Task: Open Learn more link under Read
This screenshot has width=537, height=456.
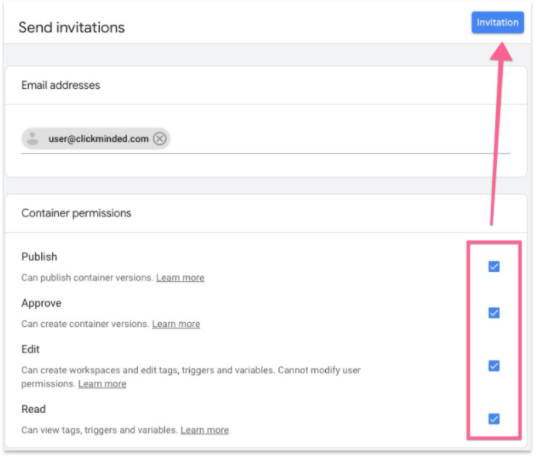Action: 204,430
